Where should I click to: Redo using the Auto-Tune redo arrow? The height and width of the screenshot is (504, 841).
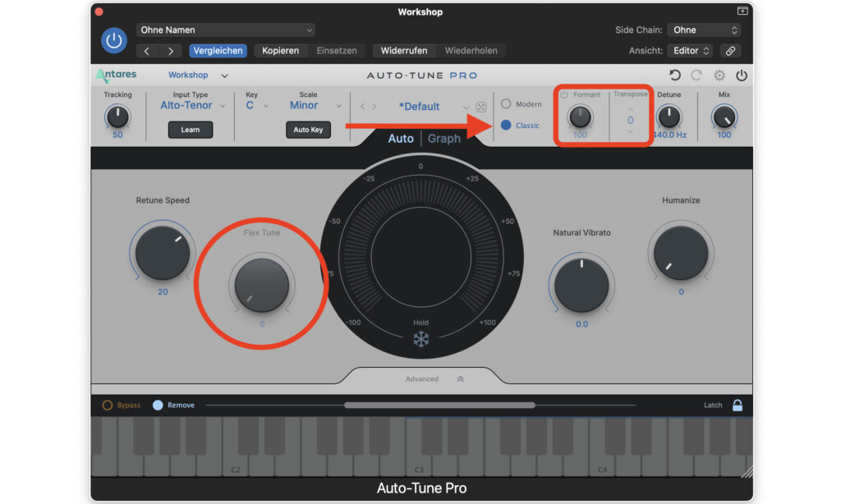[696, 76]
